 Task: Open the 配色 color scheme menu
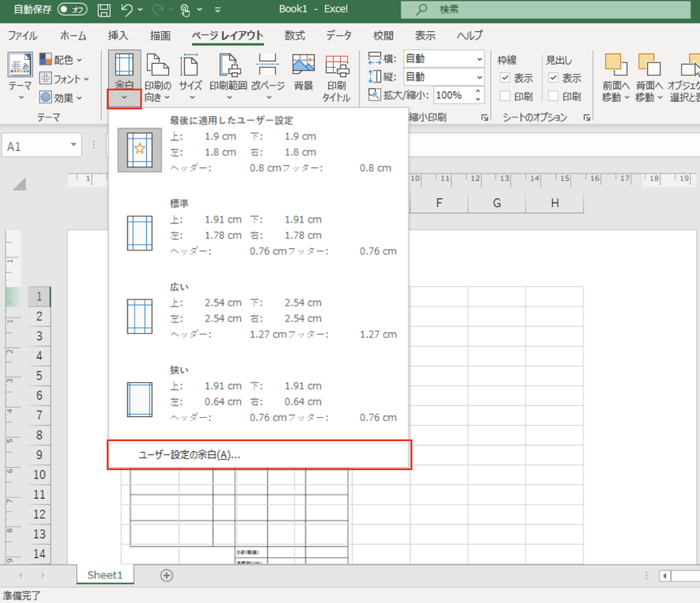click(x=61, y=59)
